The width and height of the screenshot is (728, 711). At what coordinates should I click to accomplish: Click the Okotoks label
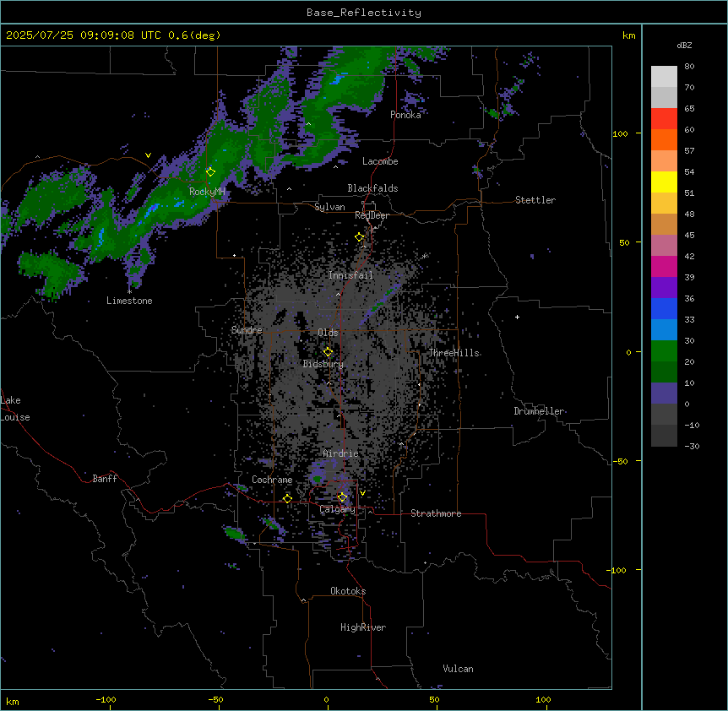[348, 591]
